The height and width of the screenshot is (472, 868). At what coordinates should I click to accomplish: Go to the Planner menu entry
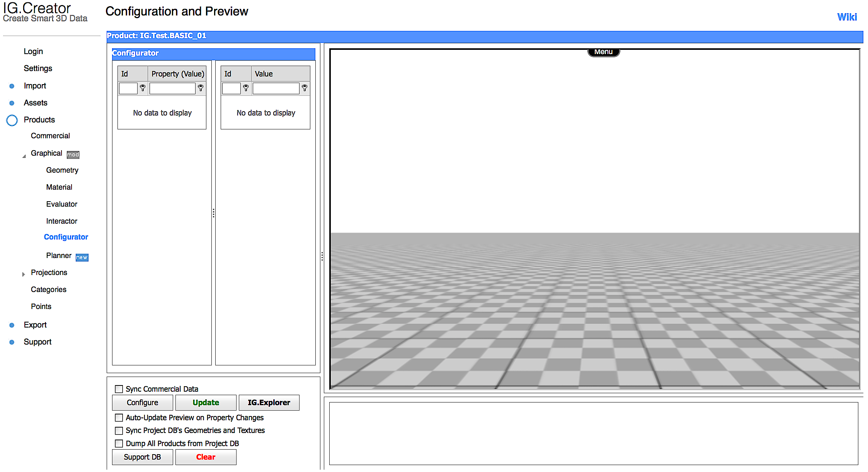(x=59, y=256)
